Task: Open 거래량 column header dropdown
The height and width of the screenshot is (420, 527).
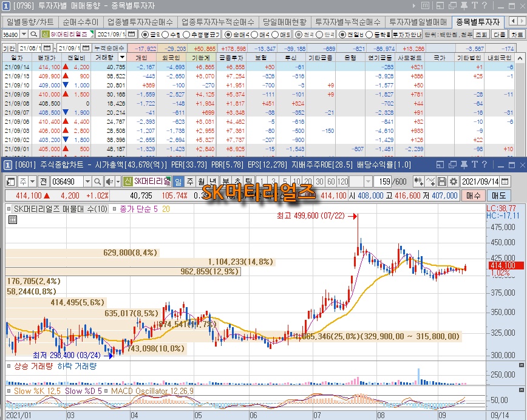Action: [122, 58]
